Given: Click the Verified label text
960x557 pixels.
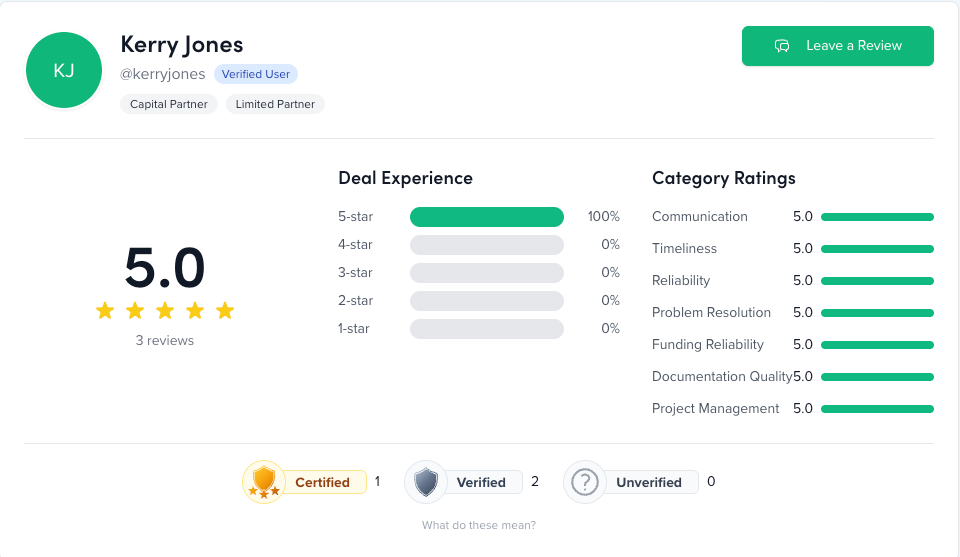Looking at the screenshot, I should (x=481, y=482).
